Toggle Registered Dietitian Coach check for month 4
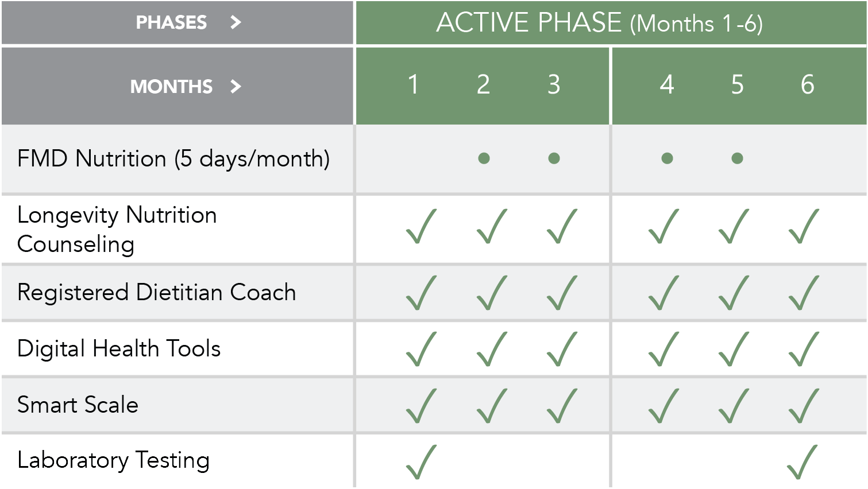The width and height of the screenshot is (868, 489). tap(663, 293)
